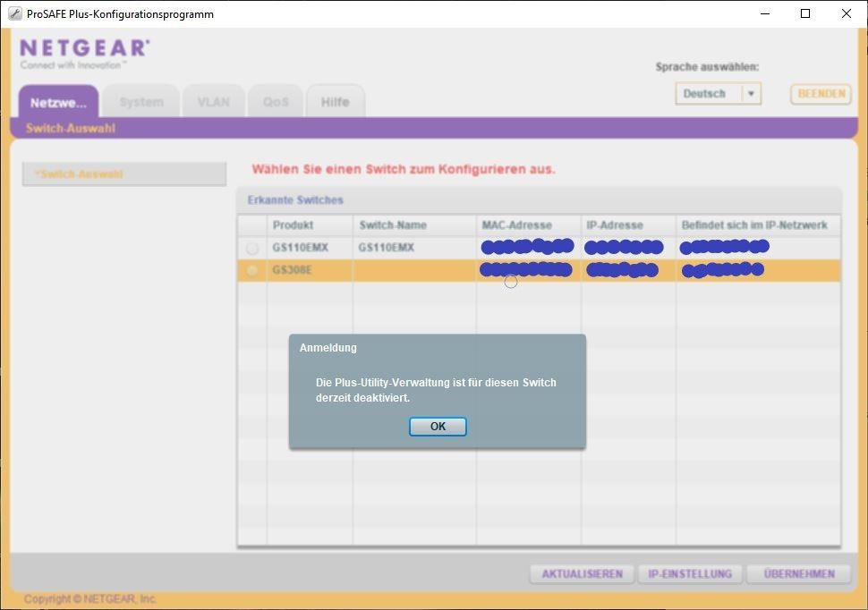Screen dimensions: 868x610
Task: Click the ÜBERNEHMEN button
Action: 798,573
